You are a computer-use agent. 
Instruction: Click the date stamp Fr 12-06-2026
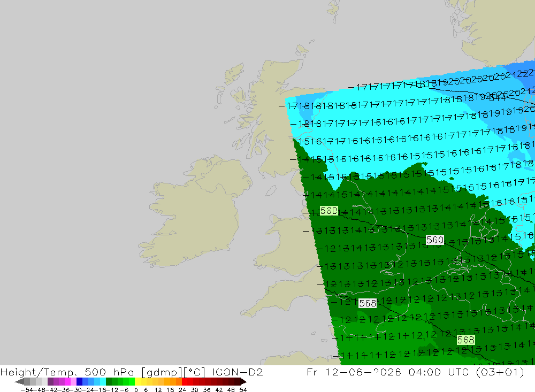coord(354,372)
